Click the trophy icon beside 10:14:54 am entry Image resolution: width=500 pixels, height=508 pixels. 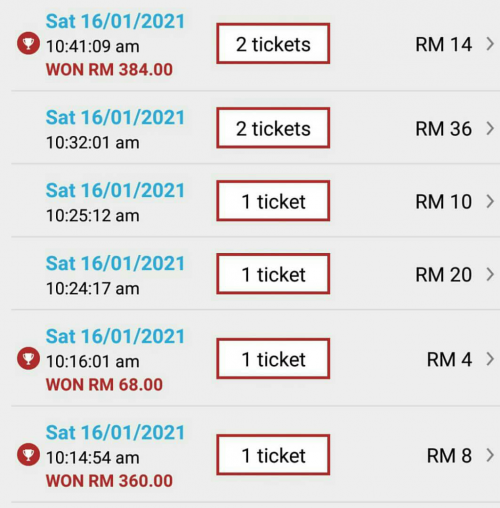pos(28,454)
